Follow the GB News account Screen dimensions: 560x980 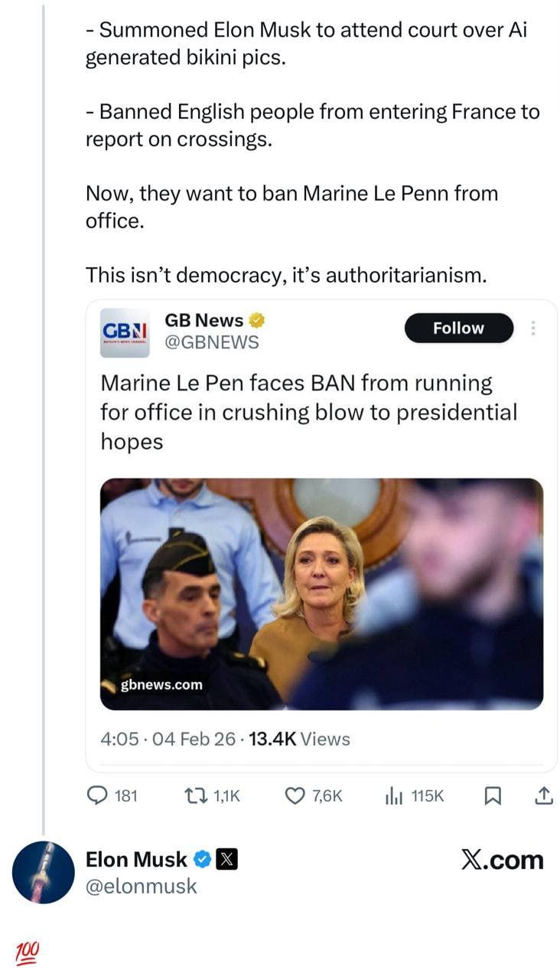[x=458, y=328]
